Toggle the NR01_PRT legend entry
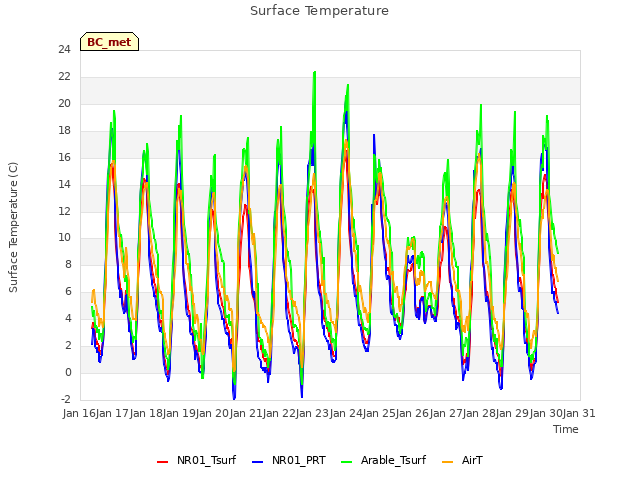Screen dimensions: 640x480 pyautogui.click(x=289, y=460)
